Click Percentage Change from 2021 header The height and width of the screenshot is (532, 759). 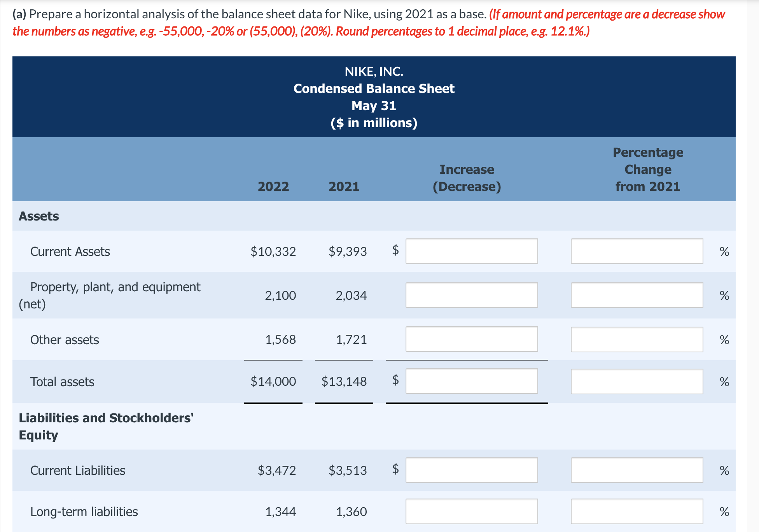point(648,170)
